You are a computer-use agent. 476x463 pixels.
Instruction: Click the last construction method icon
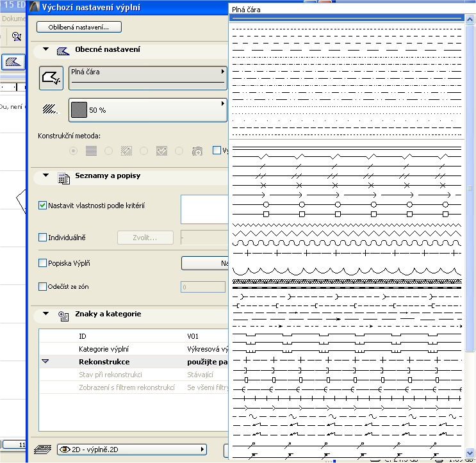pyautogui.click(x=197, y=150)
